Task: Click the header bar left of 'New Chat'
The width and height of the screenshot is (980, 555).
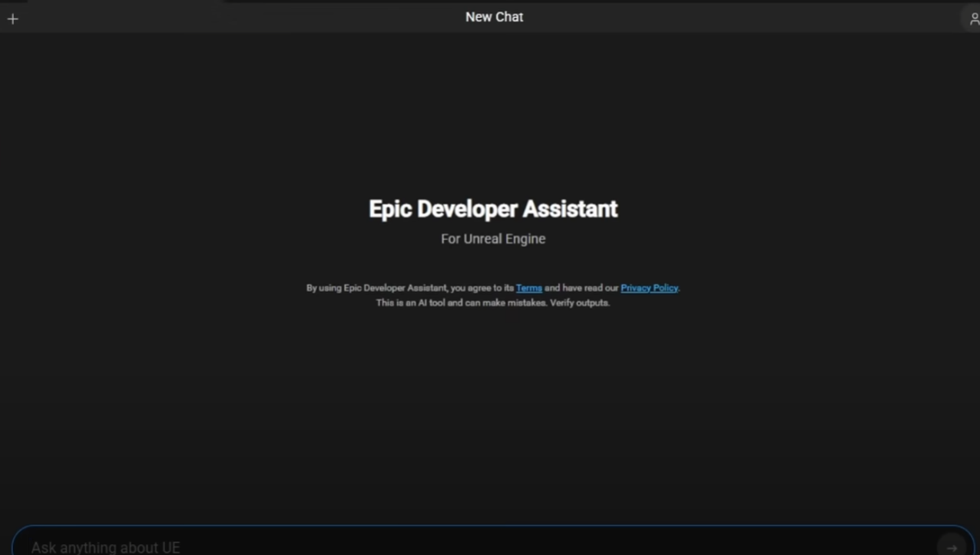Action: pyautogui.click(x=230, y=18)
